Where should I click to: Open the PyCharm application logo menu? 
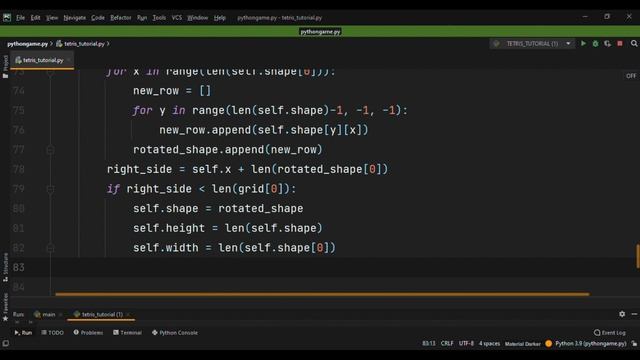pyautogui.click(x=7, y=17)
